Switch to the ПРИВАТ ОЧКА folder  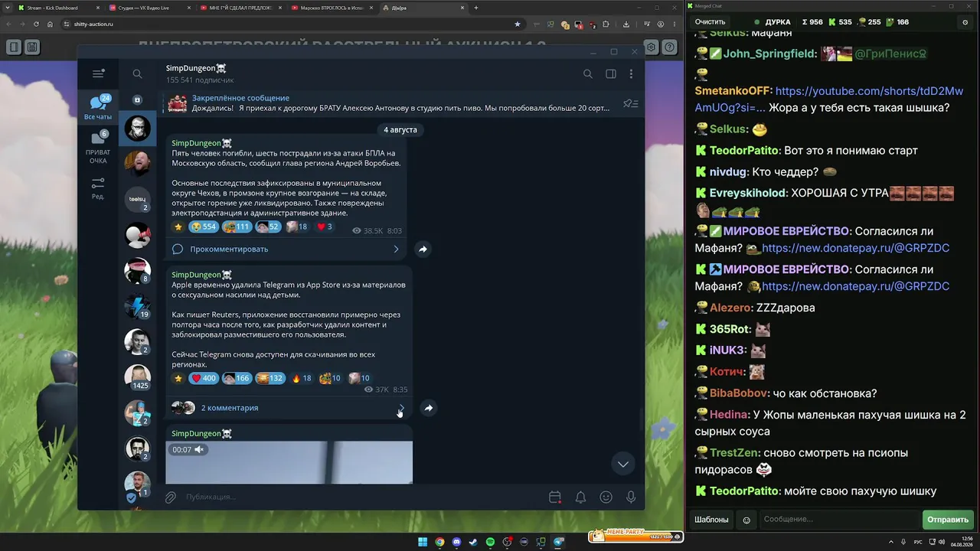point(98,148)
